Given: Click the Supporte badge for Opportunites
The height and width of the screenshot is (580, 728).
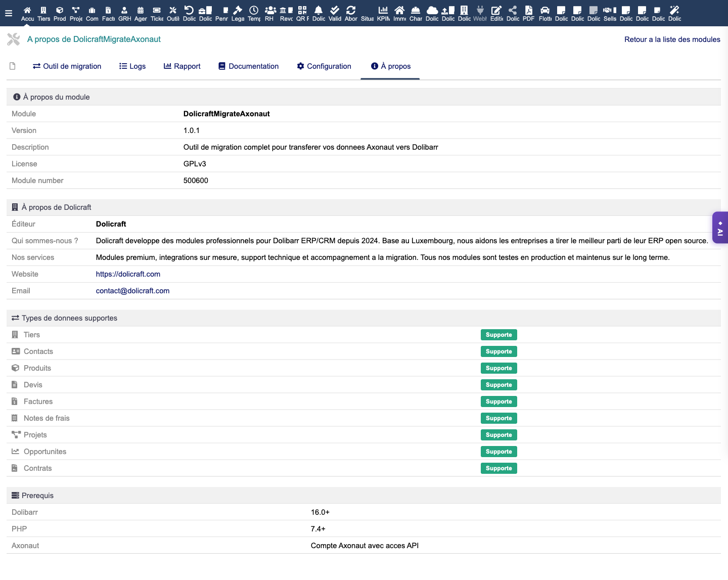Looking at the screenshot, I should [498, 452].
